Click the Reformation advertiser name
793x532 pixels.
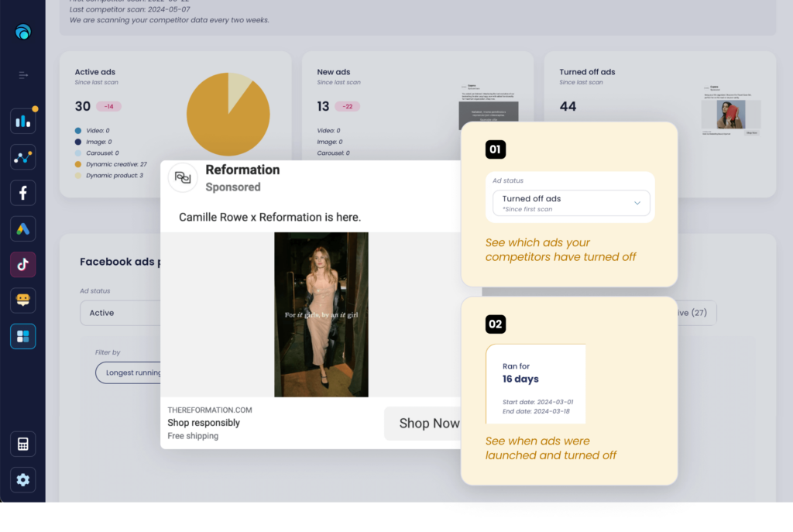242,170
